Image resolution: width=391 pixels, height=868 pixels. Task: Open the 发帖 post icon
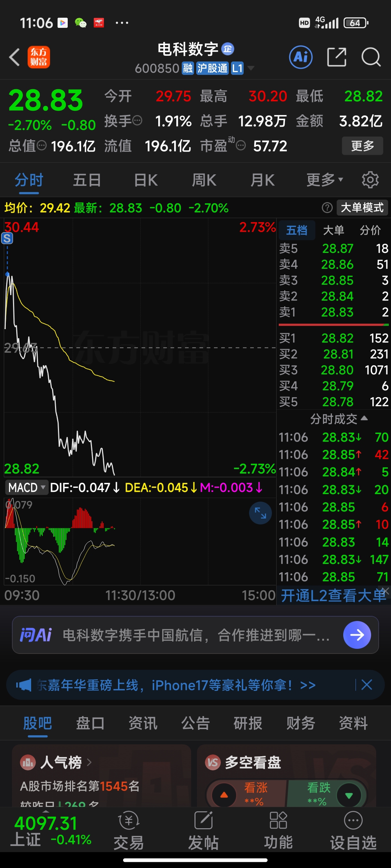203,831
